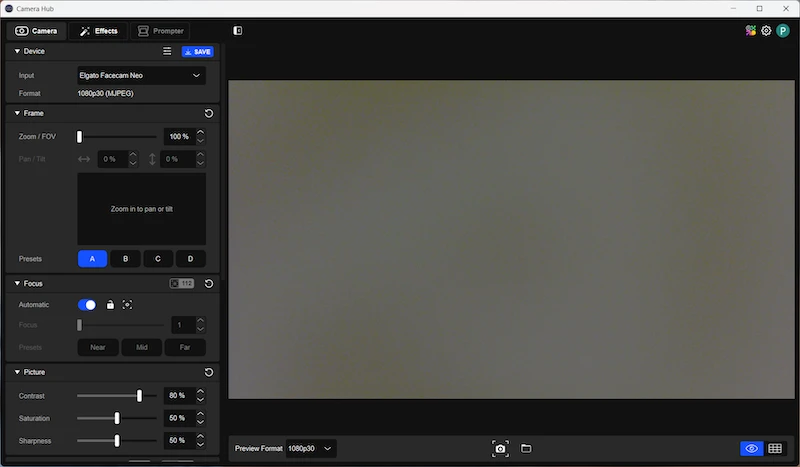Click the Saturation 50 % value field
The height and width of the screenshot is (467, 800).
(179, 418)
